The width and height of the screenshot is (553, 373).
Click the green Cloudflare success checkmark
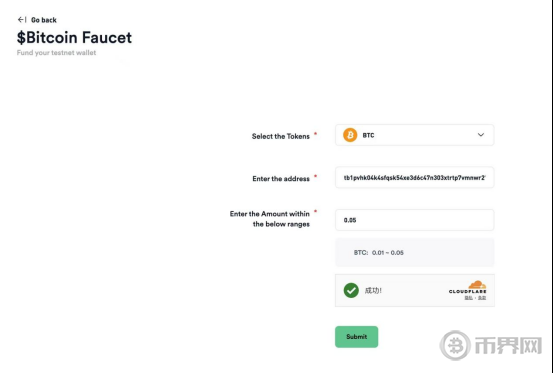[x=351, y=291]
